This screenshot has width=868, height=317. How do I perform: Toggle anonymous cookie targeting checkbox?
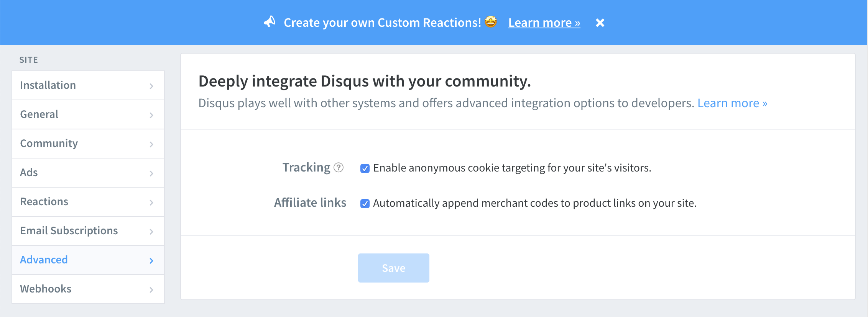(x=365, y=168)
